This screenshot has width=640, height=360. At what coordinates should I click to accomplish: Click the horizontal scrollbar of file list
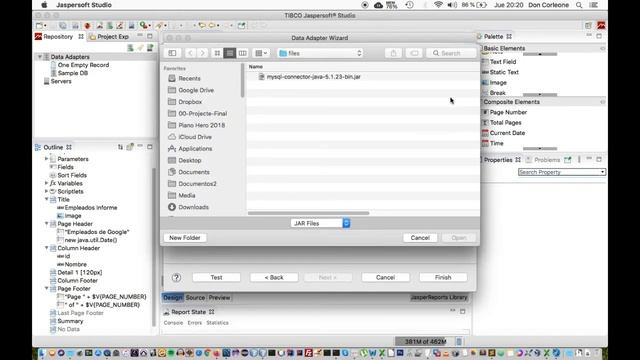pos(309,213)
